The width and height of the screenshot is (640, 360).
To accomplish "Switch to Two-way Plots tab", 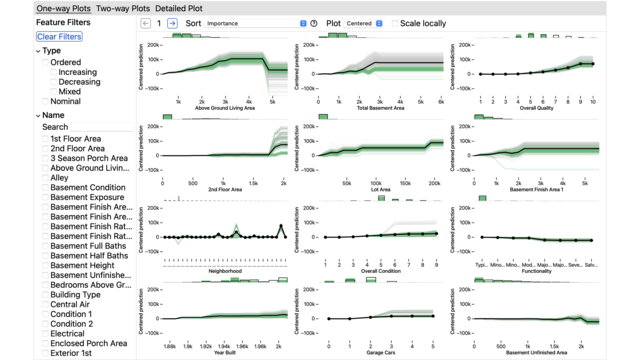I will click(123, 9).
